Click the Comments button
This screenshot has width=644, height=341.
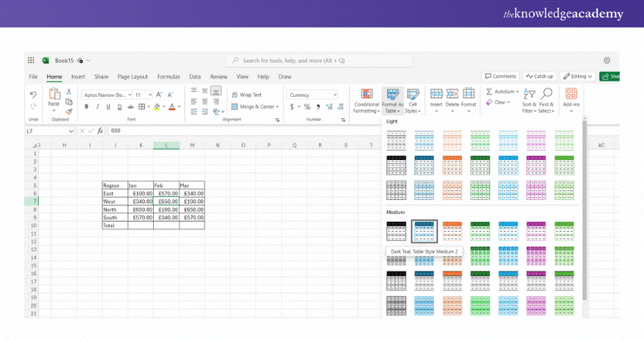pyautogui.click(x=500, y=77)
